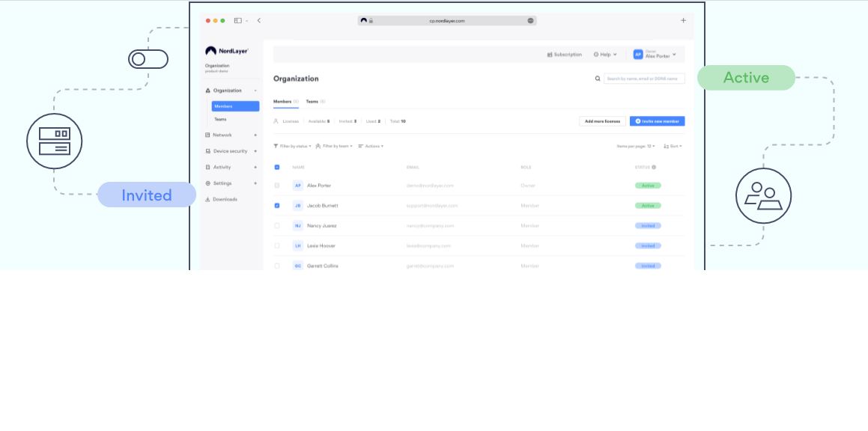The width and height of the screenshot is (868, 431).
Task: Open the Filter by status dropdown
Action: (x=293, y=146)
